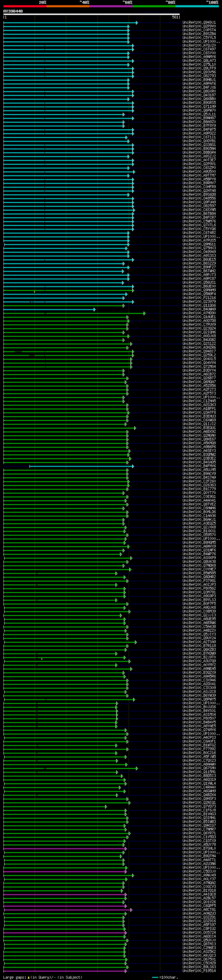Select the '~40%' legend label
This screenshot has width=222, height=980.
pos(84,3)
